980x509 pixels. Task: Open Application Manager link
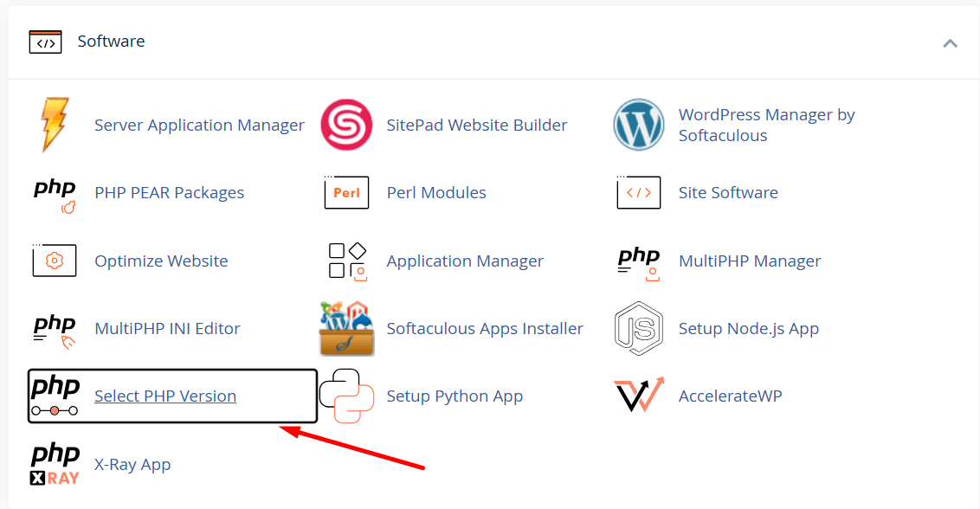pos(465,261)
